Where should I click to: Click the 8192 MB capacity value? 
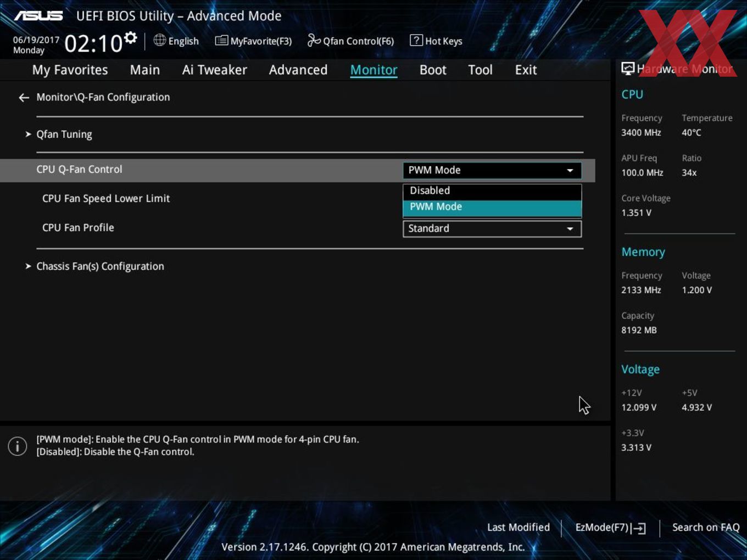639,331
